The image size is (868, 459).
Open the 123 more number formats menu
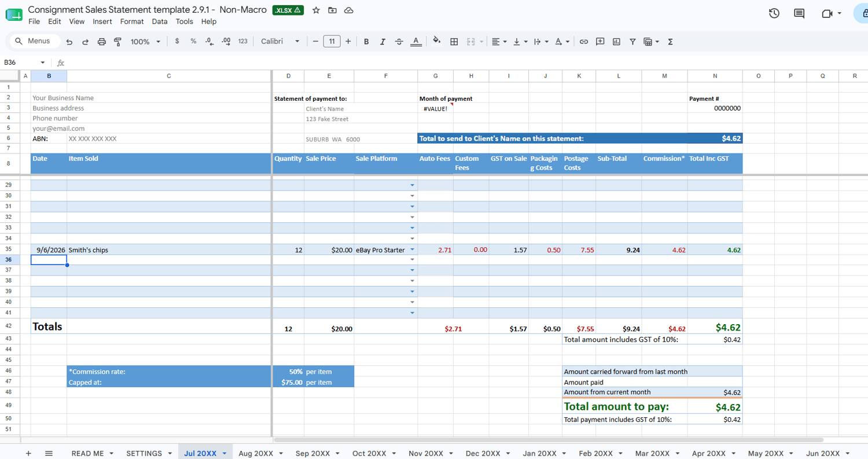243,42
